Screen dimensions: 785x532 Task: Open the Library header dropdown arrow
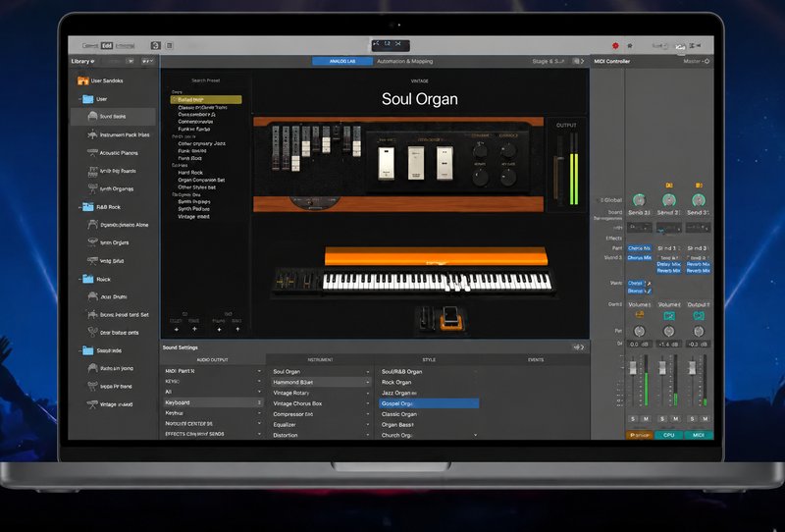(x=92, y=61)
